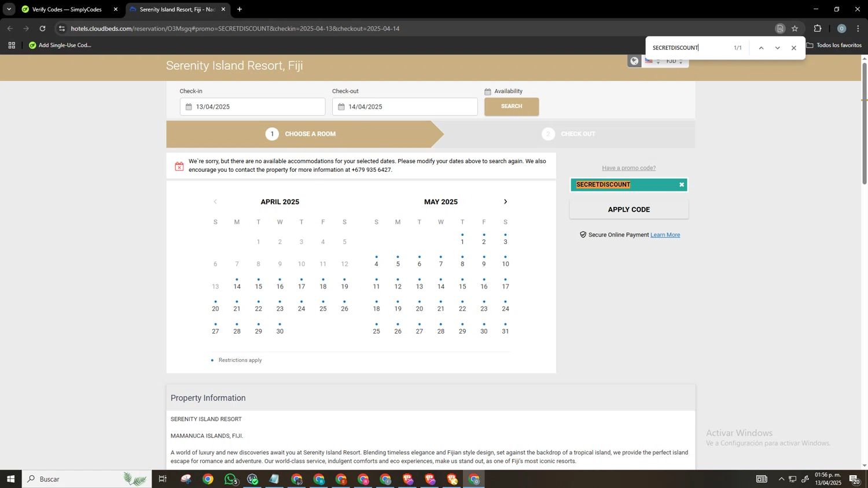Image resolution: width=868 pixels, height=488 pixels.
Task: Click the find-in-page search text box
Action: tap(689, 48)
